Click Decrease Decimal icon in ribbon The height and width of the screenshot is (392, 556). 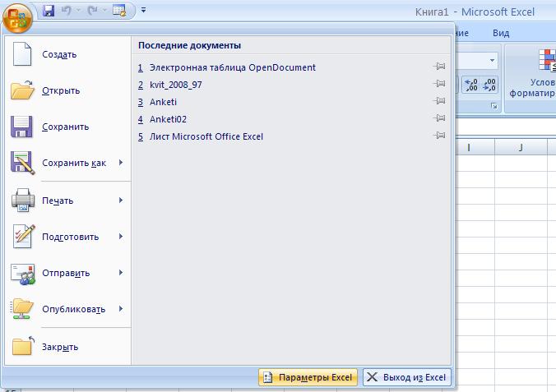489,85
